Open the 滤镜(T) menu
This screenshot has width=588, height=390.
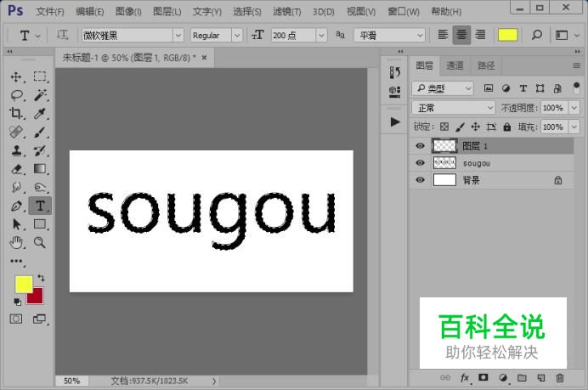(287, 12)
